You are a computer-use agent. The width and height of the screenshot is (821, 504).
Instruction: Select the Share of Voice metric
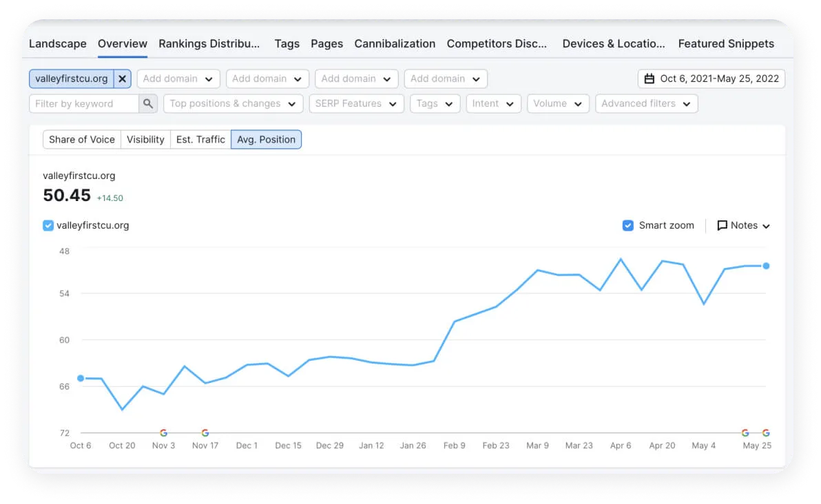[x=82, y=139]
